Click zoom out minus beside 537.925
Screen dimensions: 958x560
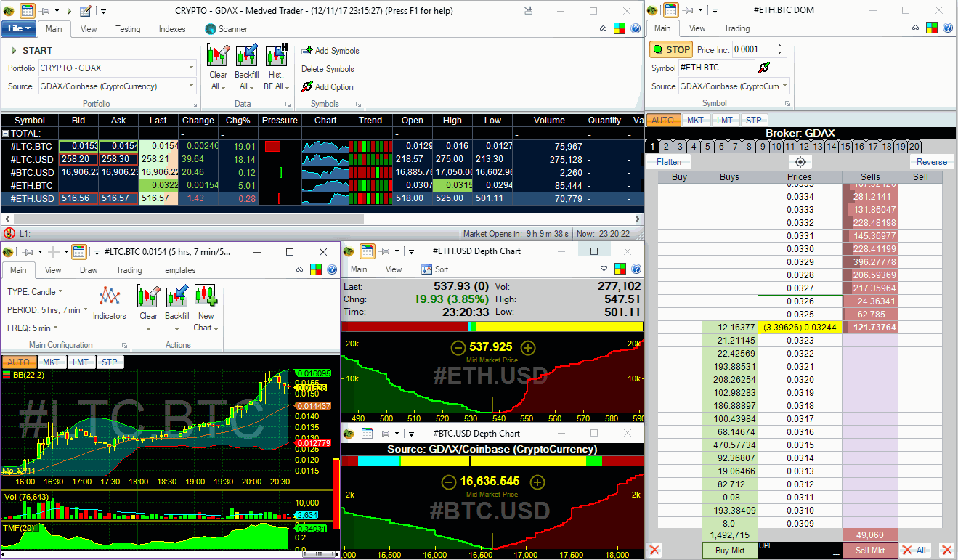pyautogui.click(x=458, y=348)
